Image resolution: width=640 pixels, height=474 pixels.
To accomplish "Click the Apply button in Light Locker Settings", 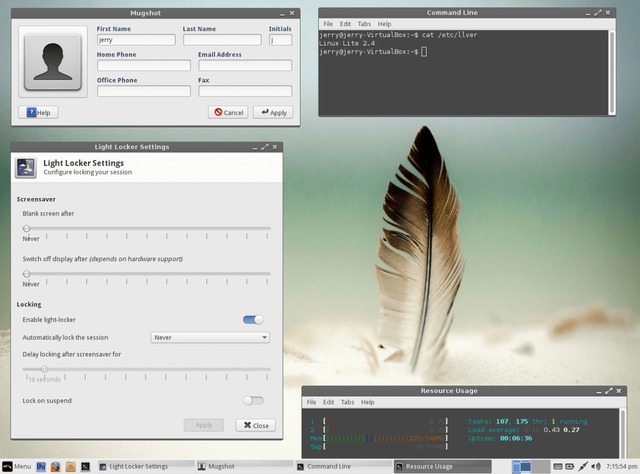I will [x=204, y=425].
